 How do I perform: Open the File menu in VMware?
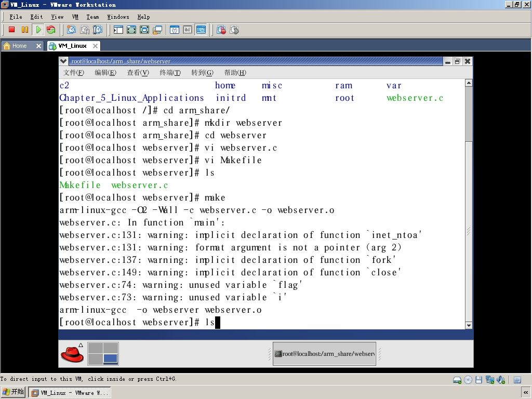[16, 17]
